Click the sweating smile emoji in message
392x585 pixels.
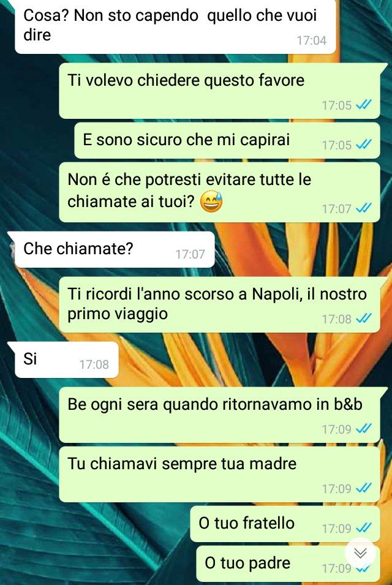coord(211,202)
